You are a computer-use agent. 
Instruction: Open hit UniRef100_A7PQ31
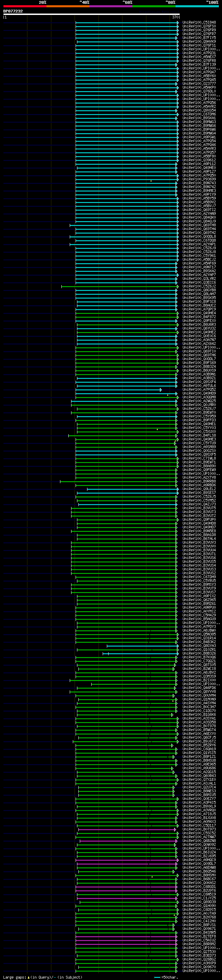tap(199, 53)
